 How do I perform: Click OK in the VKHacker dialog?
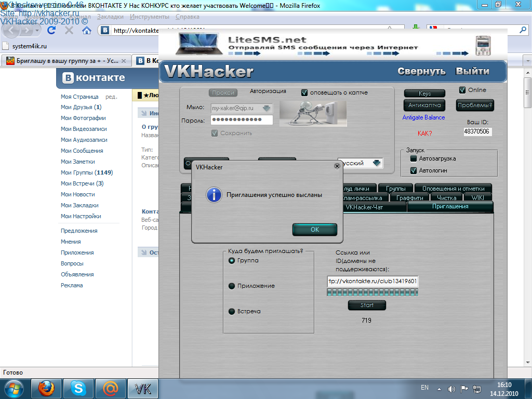click(x=315, y=229)
